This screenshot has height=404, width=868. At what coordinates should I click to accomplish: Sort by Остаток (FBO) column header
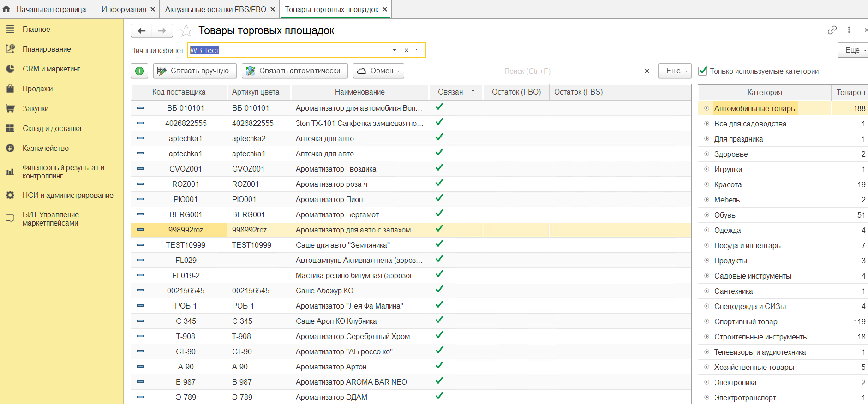click(516, 92)
